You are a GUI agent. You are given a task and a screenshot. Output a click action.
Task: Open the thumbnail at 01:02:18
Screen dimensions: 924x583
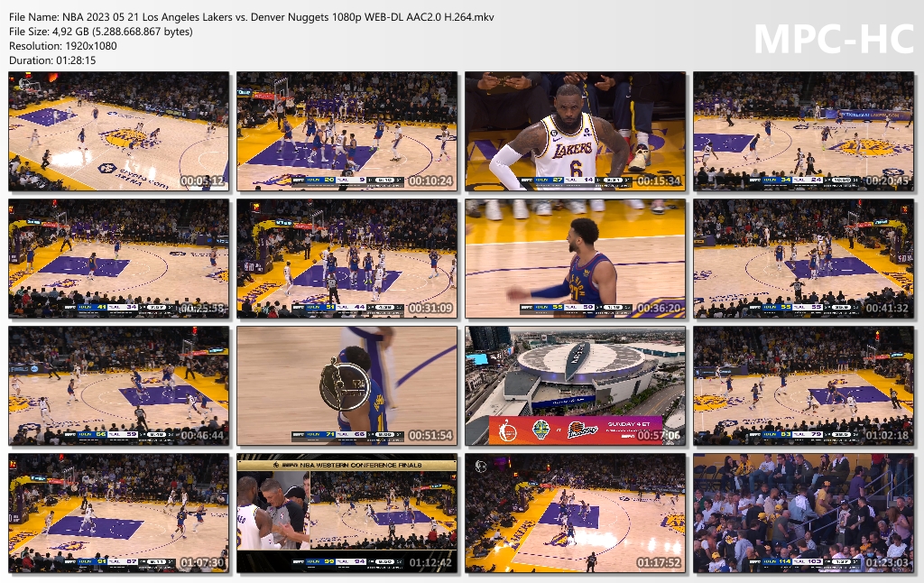804,385
